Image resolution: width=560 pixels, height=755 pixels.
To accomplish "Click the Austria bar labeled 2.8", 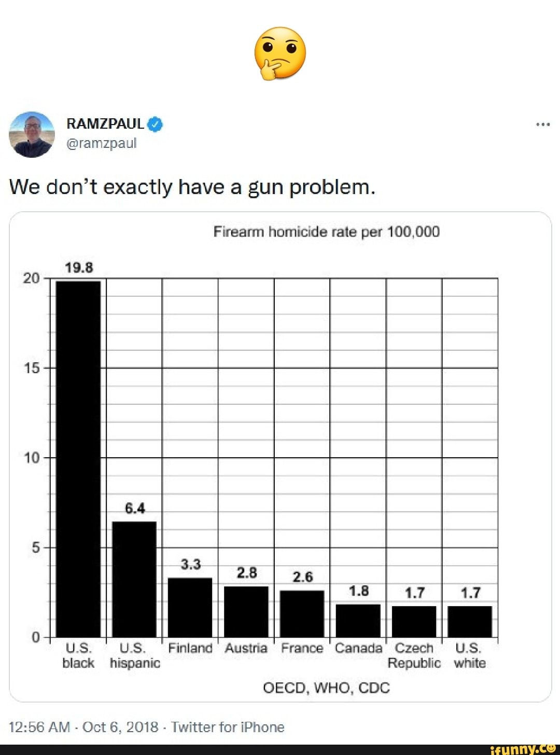I will tap(246, 611).
